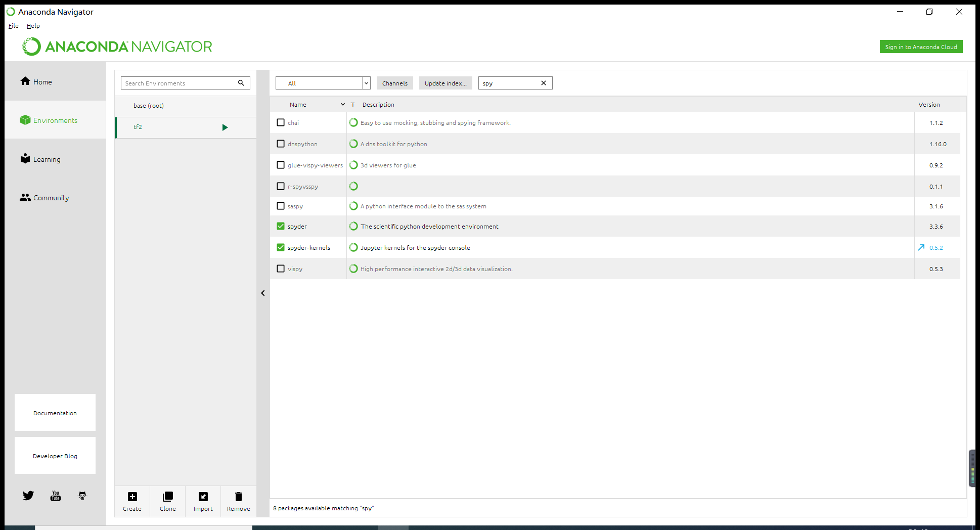Click the search magnifier in Search Environments

241,83
